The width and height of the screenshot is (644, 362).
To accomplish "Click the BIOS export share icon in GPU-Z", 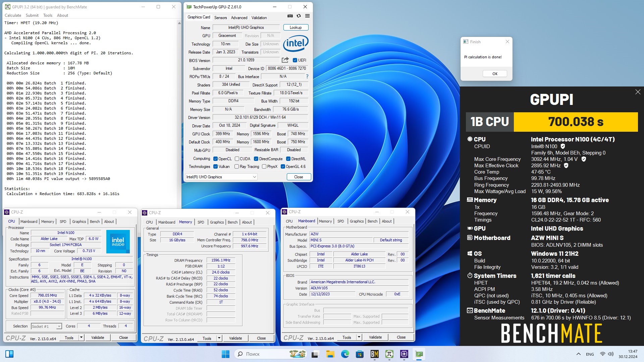I will [x=285, y=60].
